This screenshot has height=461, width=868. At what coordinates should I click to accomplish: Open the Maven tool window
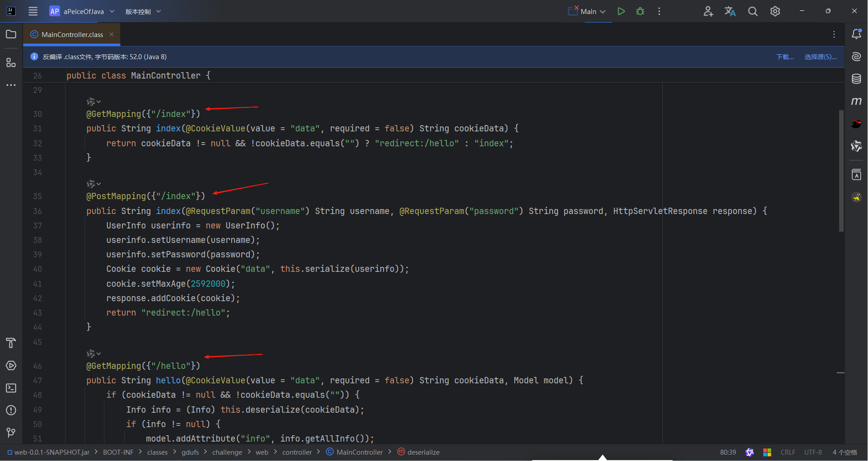tap(856, 101)
